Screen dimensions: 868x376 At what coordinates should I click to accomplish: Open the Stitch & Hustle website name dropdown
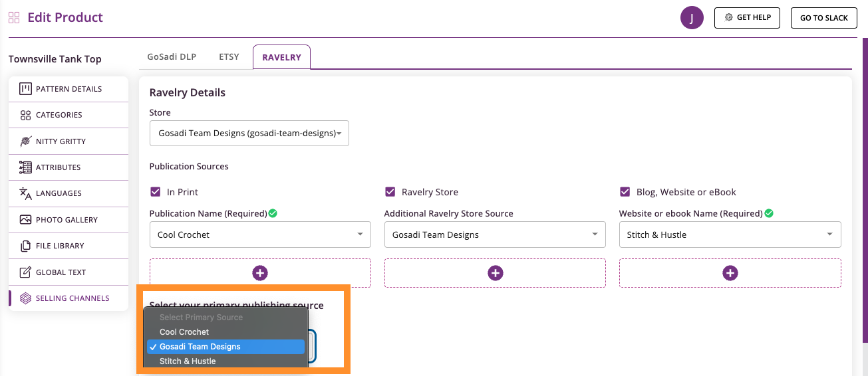click(x=730, y=235)
